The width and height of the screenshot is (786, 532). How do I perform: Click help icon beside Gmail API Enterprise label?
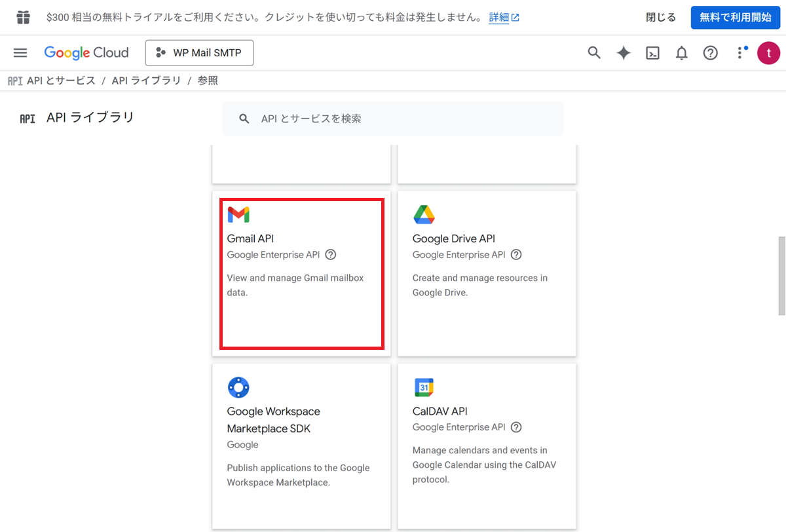(x=331, y=255)
